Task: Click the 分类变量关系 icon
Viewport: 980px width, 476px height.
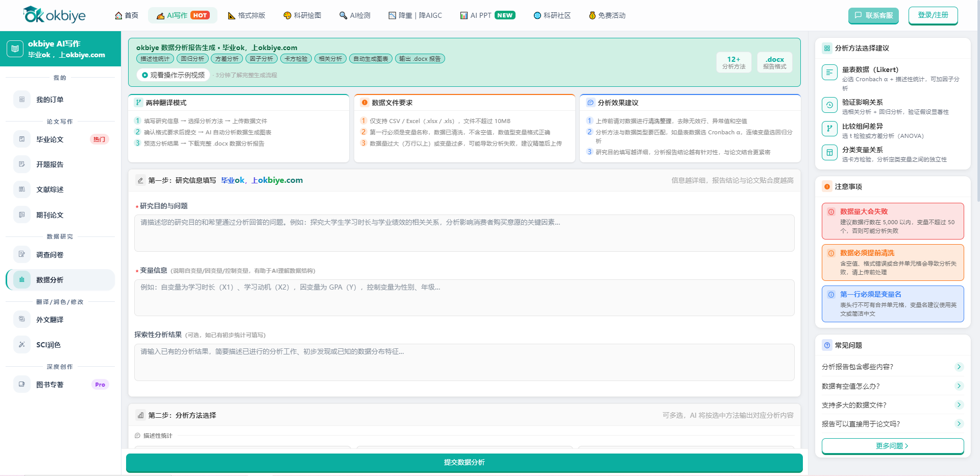Action: 829,152
